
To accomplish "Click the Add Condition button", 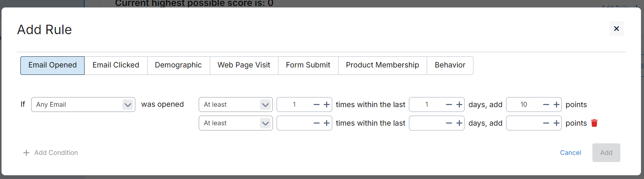I will 50,153.
